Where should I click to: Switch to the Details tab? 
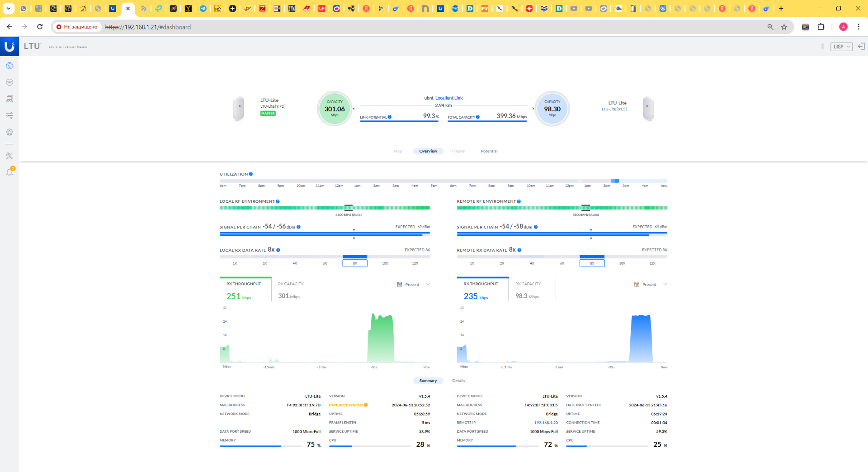(458, 381)
